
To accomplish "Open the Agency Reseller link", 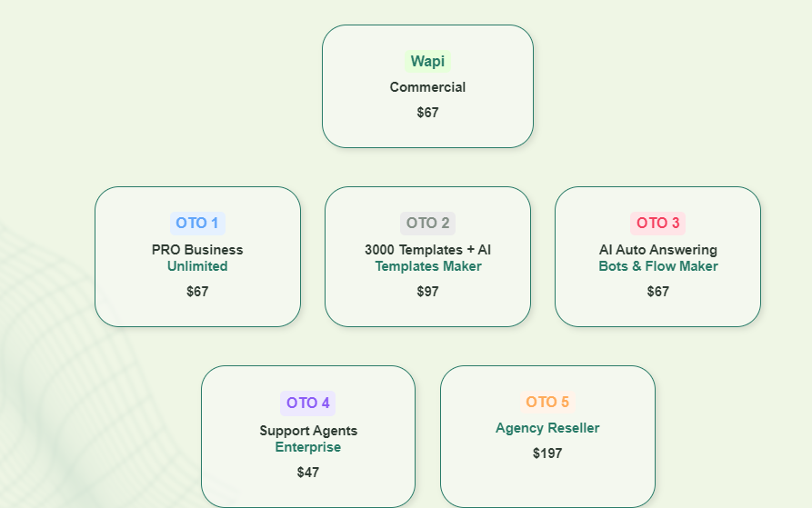I will click(547, 428).
